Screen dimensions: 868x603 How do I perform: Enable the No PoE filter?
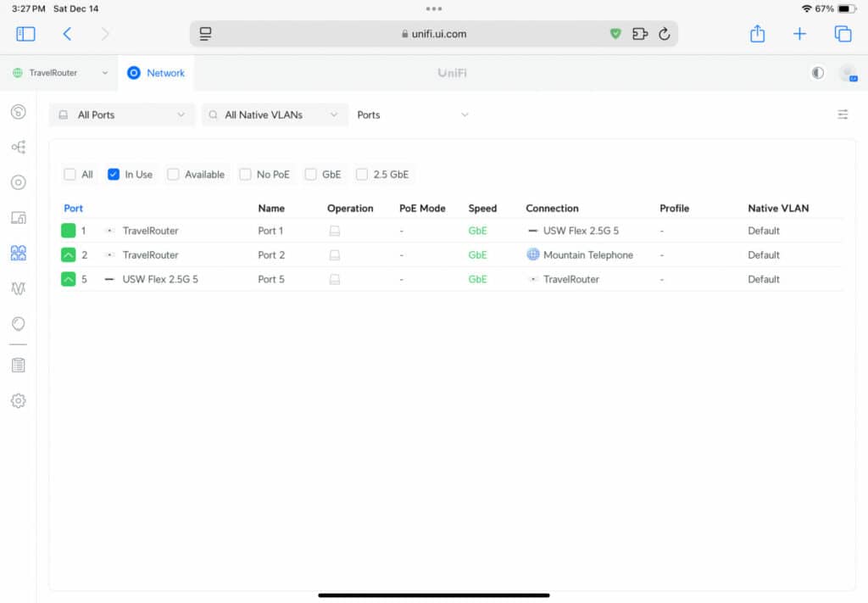point(245,175)
